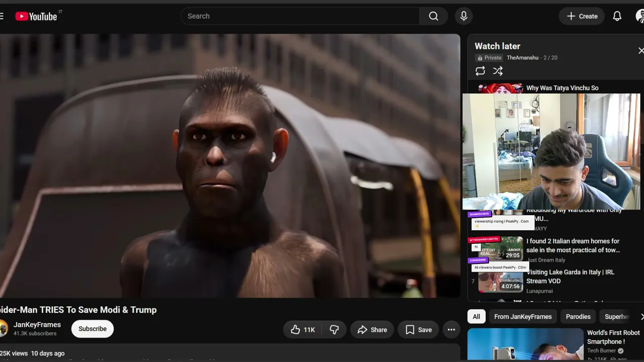This screenshot has width=644, height=362.
Task: Play 'Why Was Tatya Vinchu So' video
Action: [562, 88]
